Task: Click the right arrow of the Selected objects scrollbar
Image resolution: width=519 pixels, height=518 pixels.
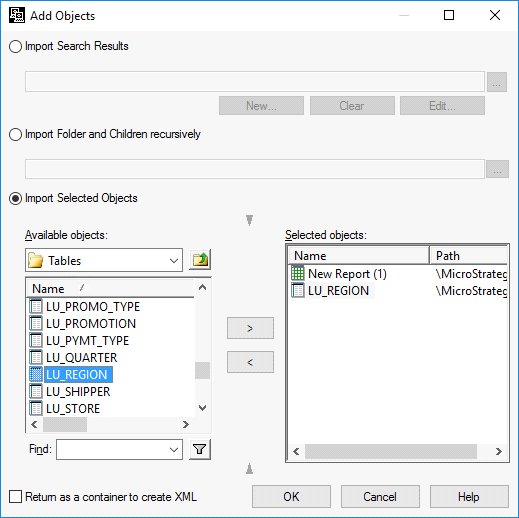Action: point(499,452)
